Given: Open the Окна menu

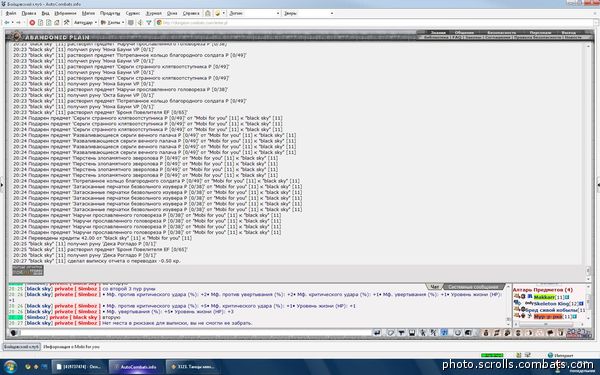Looking at the screenshot, I should [172, 13].
